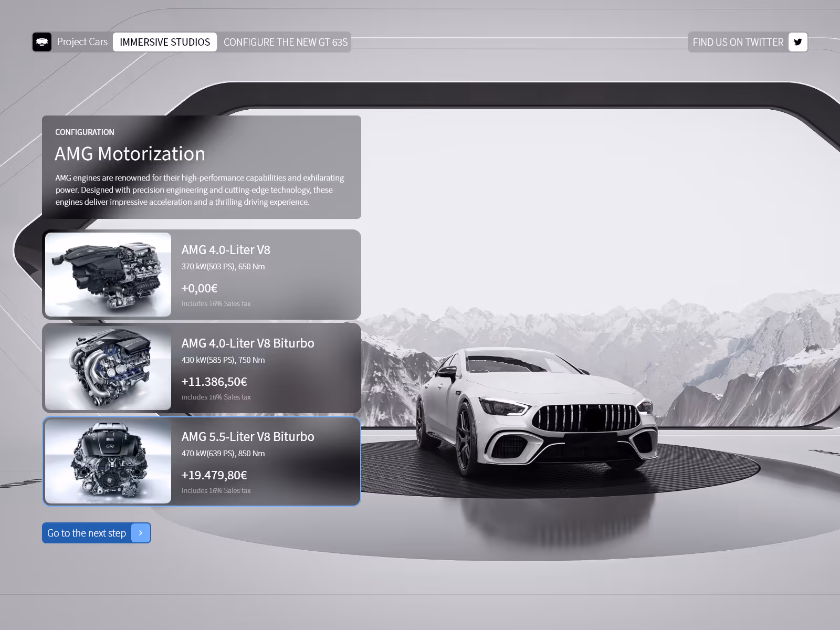Select the AMG 4.0-Liter V8 engine option
The width and height of the screenshot is (840, 630).
click(x=202, y=275)
